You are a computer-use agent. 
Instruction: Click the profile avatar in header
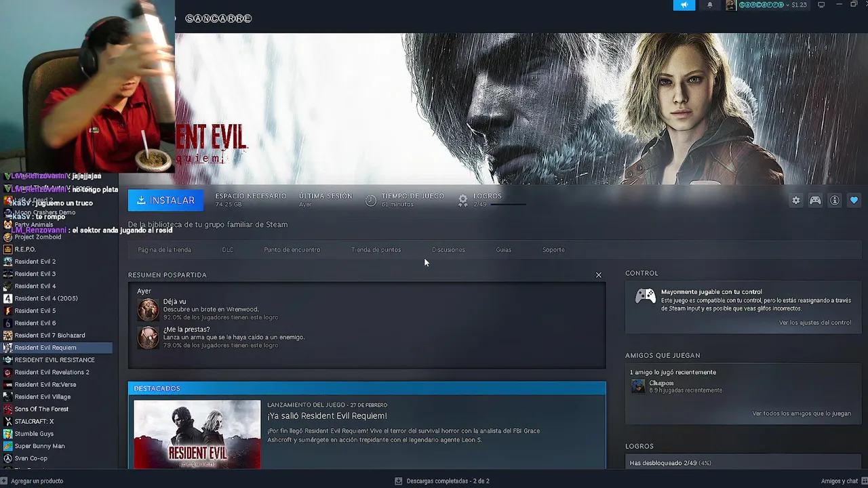(730, 5)
